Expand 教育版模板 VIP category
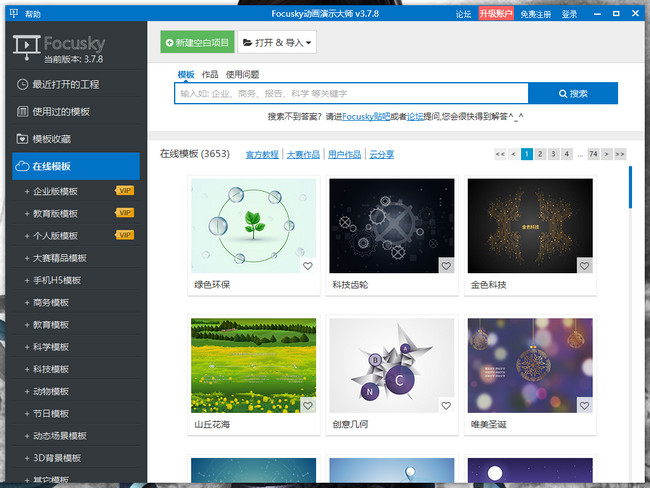The image size is (650, 488). [76, 214]
